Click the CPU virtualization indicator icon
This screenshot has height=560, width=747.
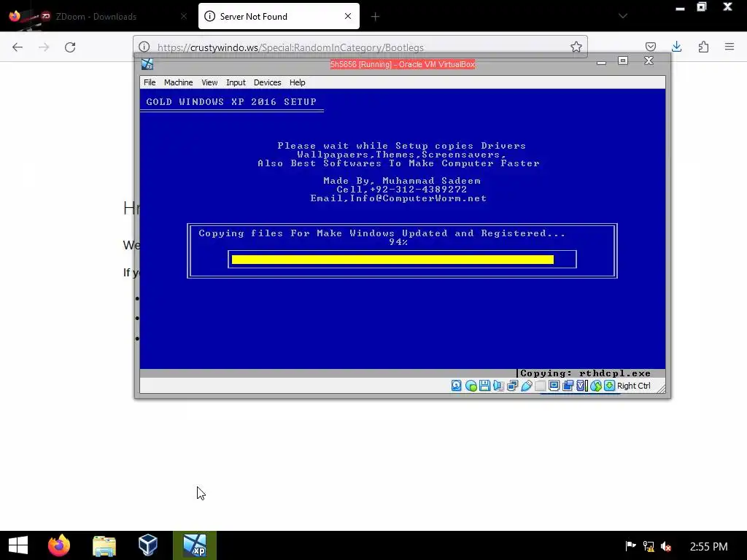[581, 386]
